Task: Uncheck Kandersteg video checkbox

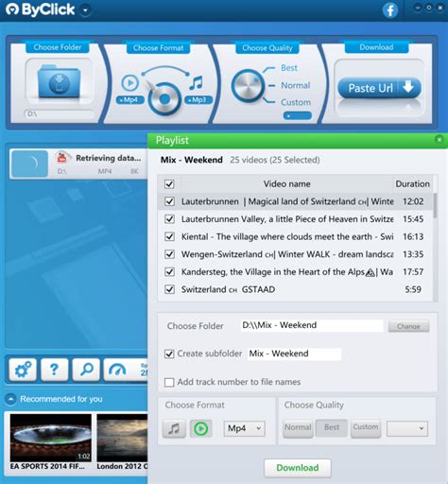Action: click(x=169, y=271)
